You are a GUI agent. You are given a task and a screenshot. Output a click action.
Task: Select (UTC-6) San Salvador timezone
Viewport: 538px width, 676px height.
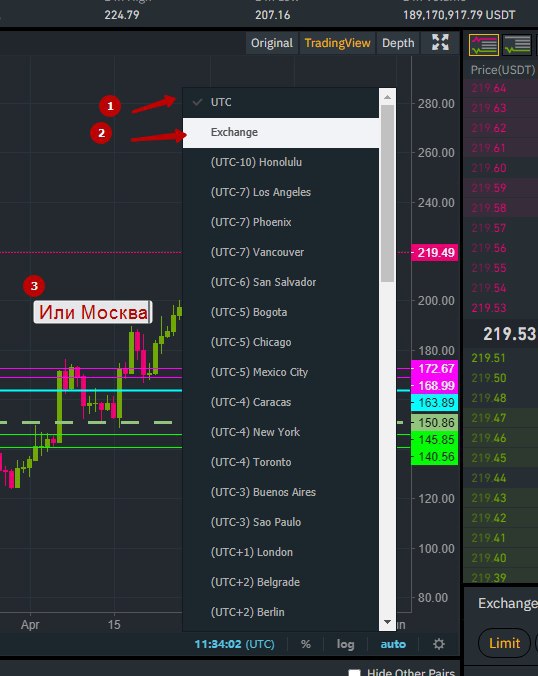pos(281,282)
